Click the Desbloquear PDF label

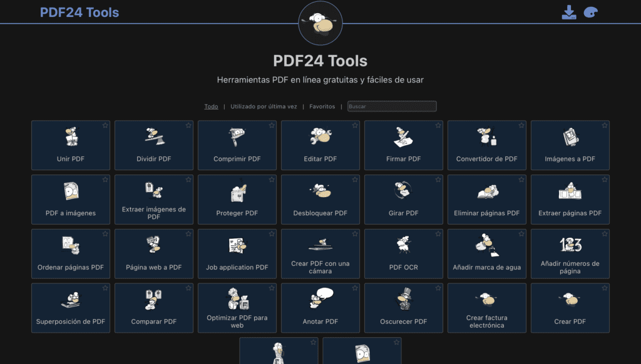pos(320,213)
